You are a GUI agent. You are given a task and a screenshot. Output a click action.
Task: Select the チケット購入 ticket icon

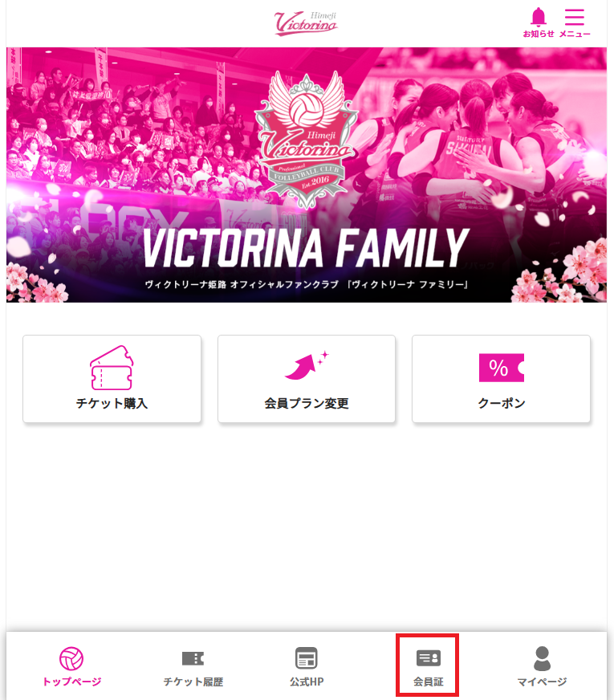click(x=112, y=368)
